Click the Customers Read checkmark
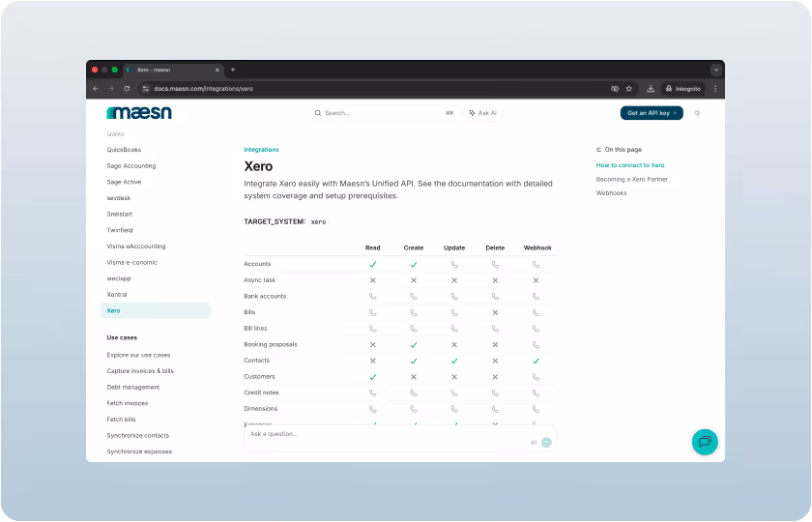812x522 pixels. [373, 376]
